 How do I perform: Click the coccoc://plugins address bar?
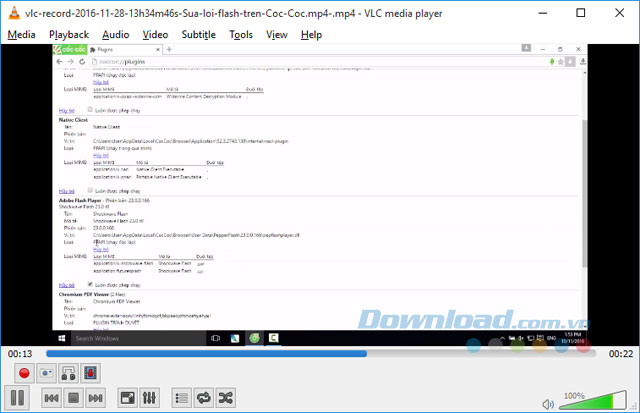[x=318, y=62]
